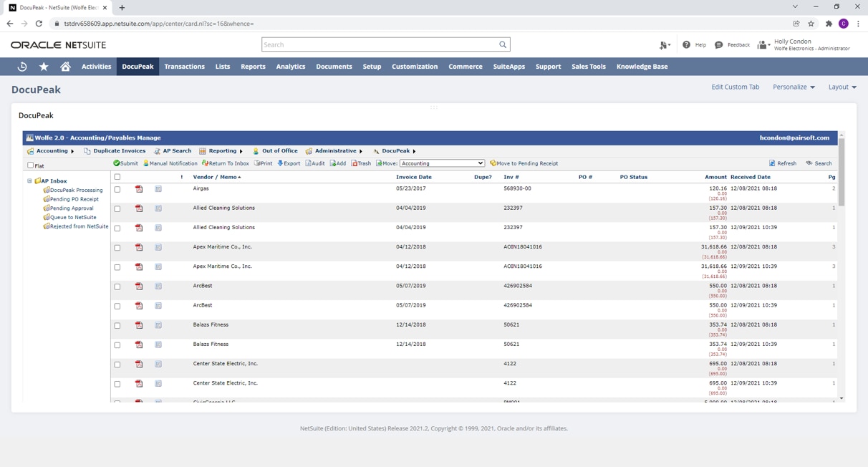
Task: Toggle the select-all checkbox in table header
Action: click(117, 177)
